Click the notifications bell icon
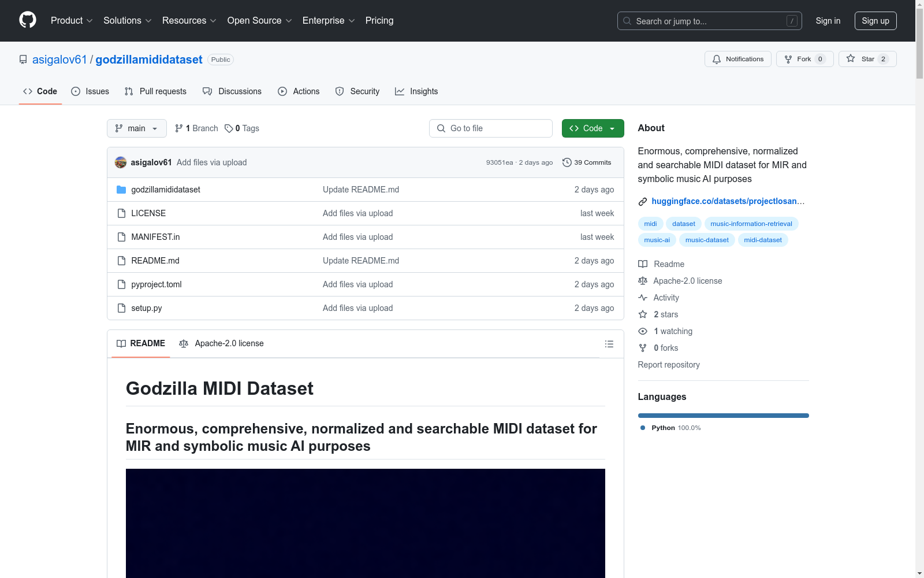 (x=717, y=59)
